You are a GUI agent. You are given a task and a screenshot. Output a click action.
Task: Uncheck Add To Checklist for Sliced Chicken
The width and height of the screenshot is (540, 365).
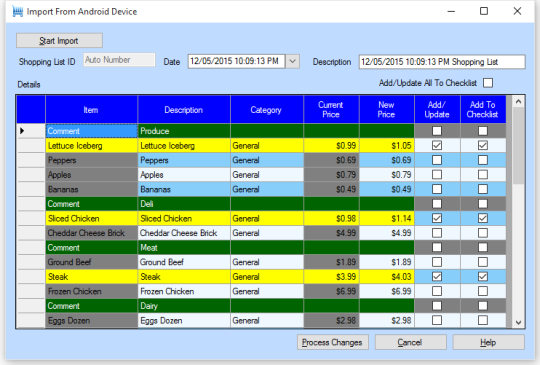pos(483,218)
